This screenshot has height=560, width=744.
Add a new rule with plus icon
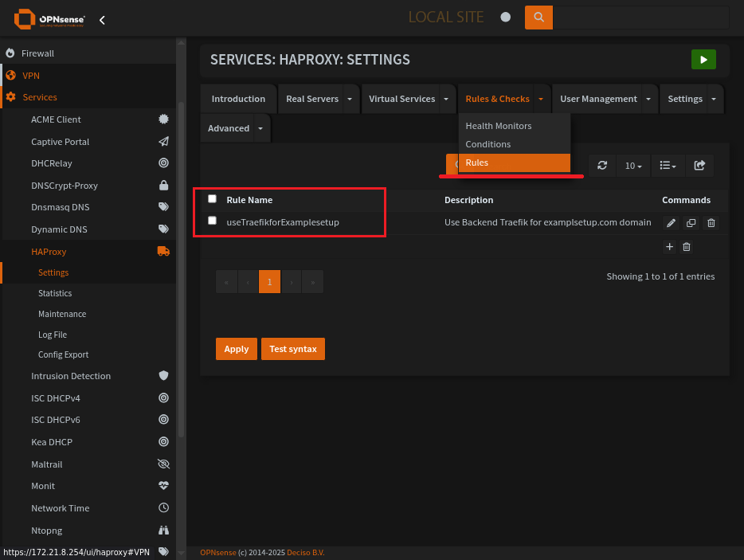pyautogui.click(x=669, y=247)
